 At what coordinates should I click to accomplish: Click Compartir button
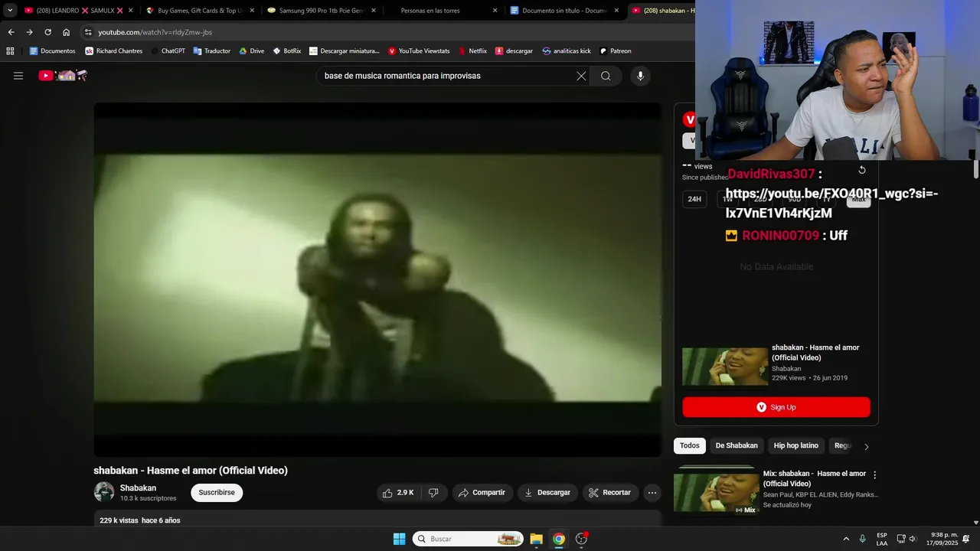pos(482,493)
